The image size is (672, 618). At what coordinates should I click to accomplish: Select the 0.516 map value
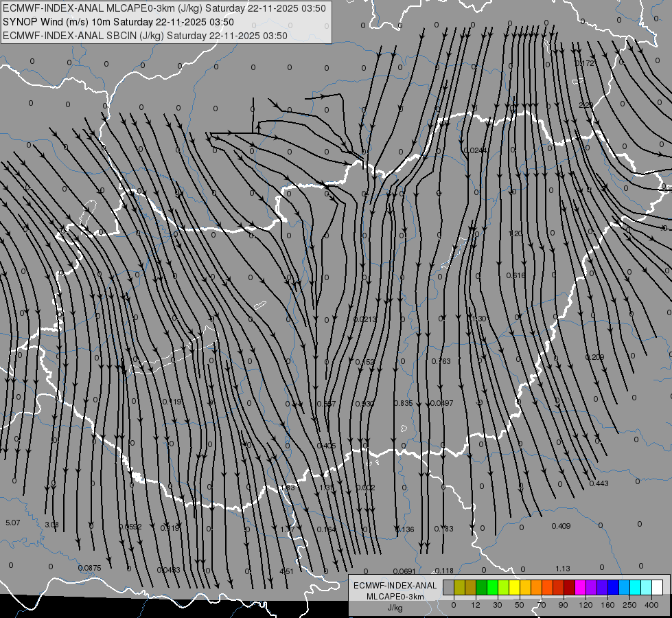pyautogui.click(x=515, y=275)
